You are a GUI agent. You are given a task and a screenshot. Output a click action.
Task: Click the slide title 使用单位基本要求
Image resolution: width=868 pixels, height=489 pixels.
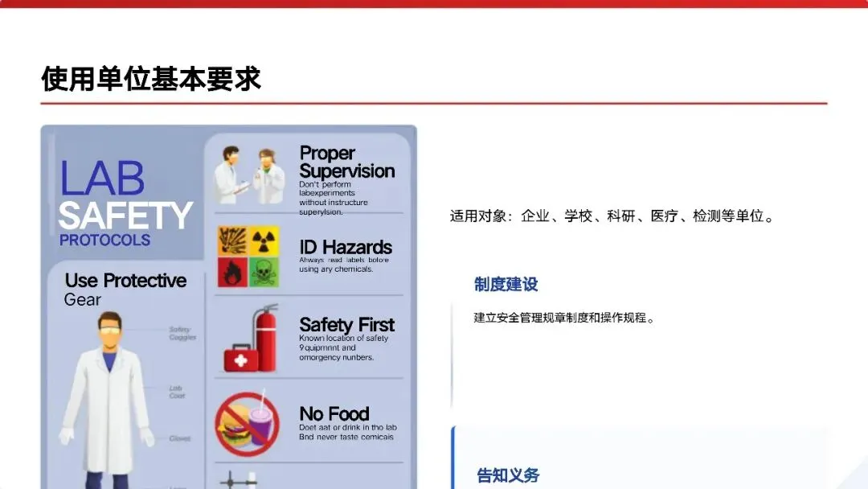(151, 79)
